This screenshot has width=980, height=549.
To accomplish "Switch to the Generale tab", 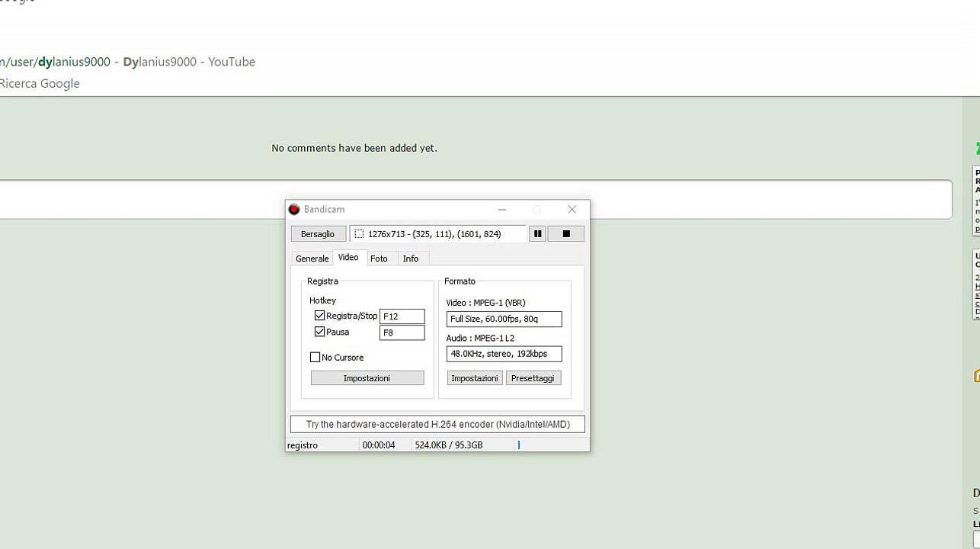I will point(312,258).
